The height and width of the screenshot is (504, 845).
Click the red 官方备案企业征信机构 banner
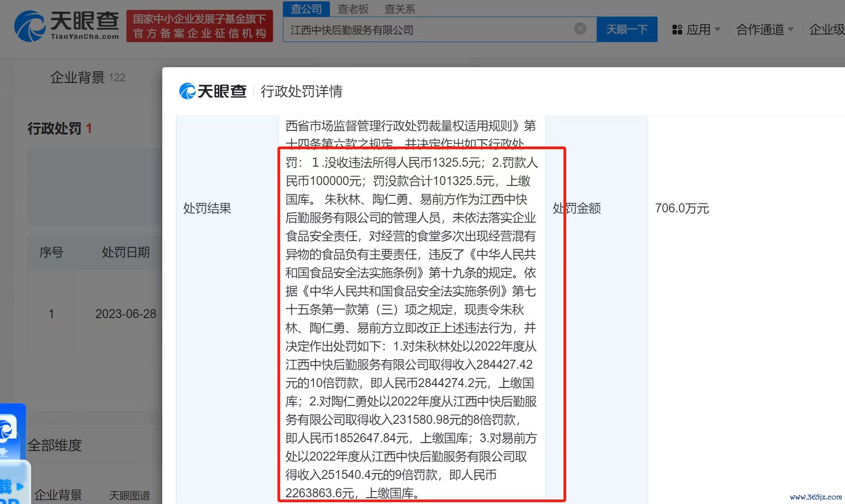199,26
